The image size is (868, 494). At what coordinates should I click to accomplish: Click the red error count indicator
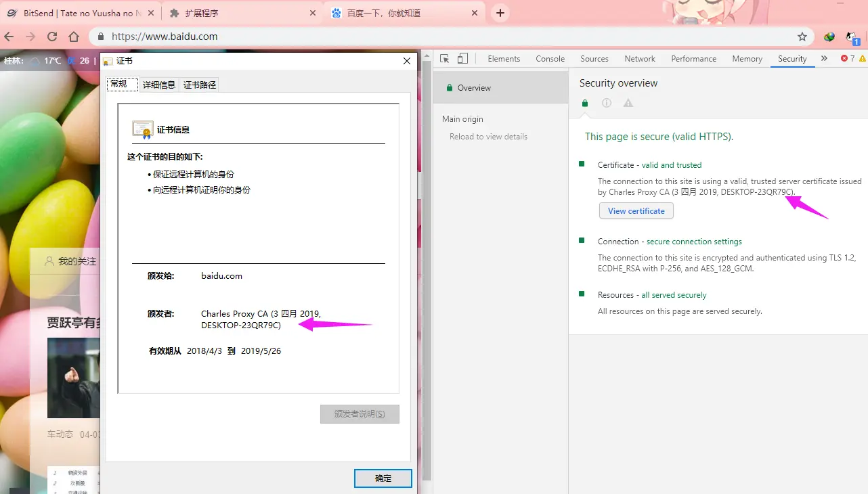click(848, 59)
